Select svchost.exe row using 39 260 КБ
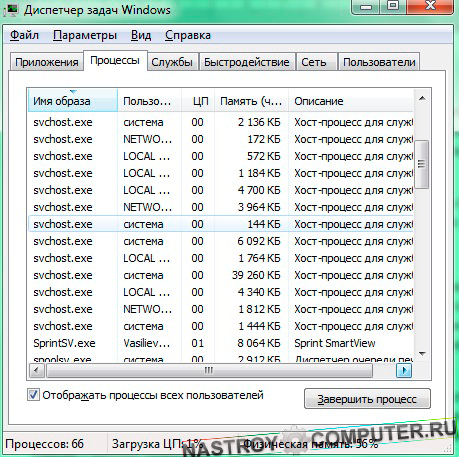Viewport: 459px width, 457px height. point(221,275)
